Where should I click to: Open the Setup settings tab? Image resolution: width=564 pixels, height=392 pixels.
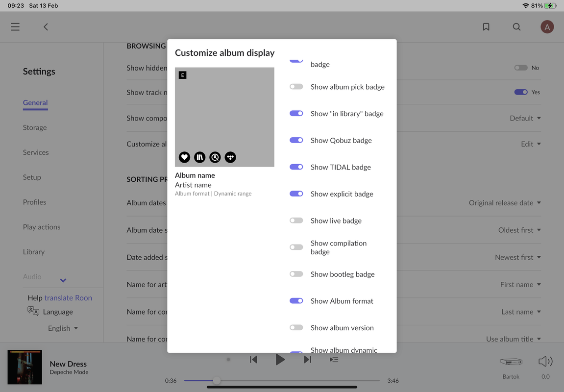(x=32, y=177)
